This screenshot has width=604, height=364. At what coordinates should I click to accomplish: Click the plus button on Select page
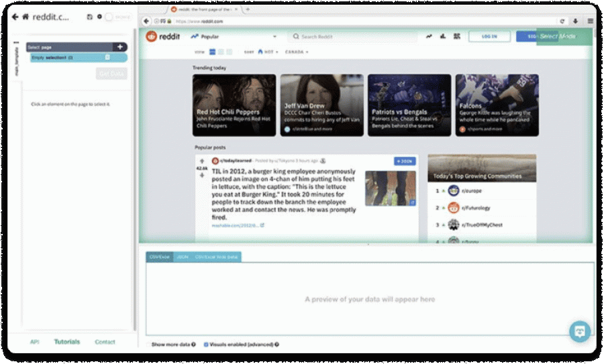pyautogui.click(x=120, y=47)
